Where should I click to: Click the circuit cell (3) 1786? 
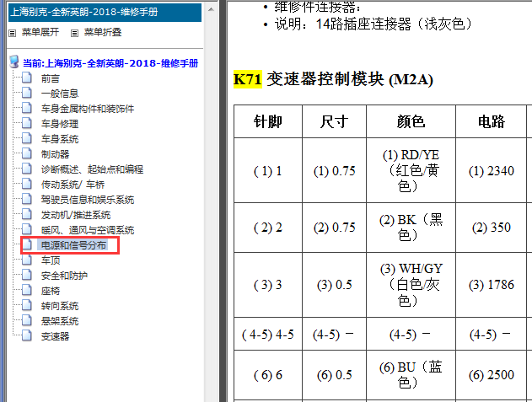[491, 285]
